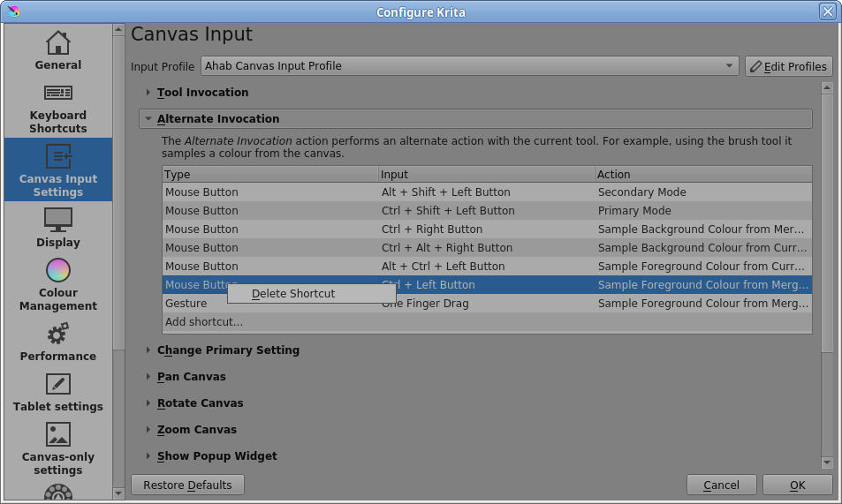842x504 pixels.
Task: Confirm settings with OK button
Action: pyautogui.click(x=798, y=485)
